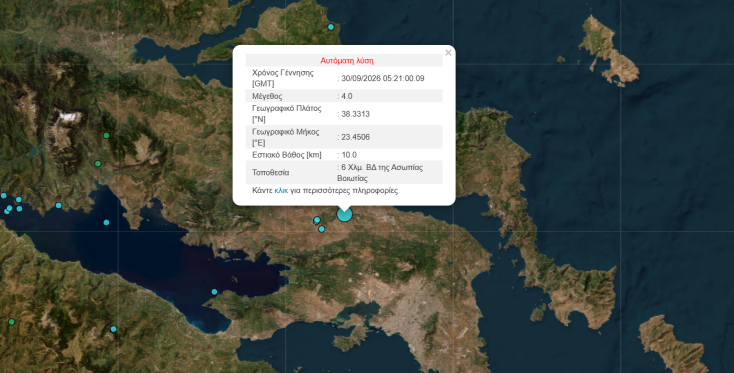Click the lower small cyan marker beside the large epicenter
734x373 pixels.
(322, 229)
